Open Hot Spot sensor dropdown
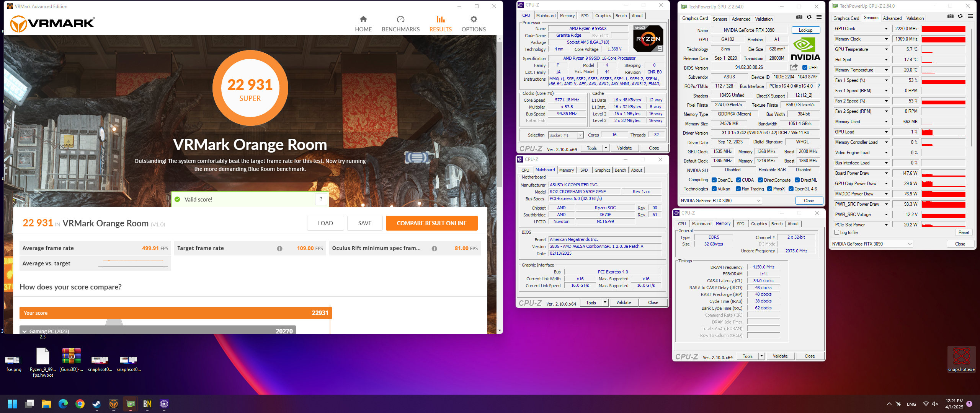The image size is (980, 413). [x=886, y=60]
